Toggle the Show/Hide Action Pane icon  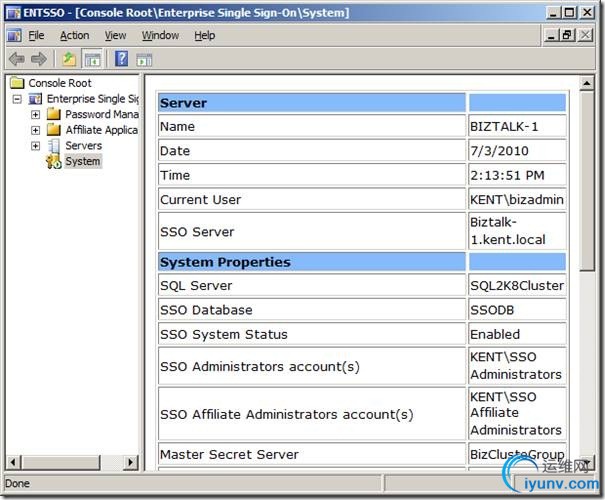[144, 60]
